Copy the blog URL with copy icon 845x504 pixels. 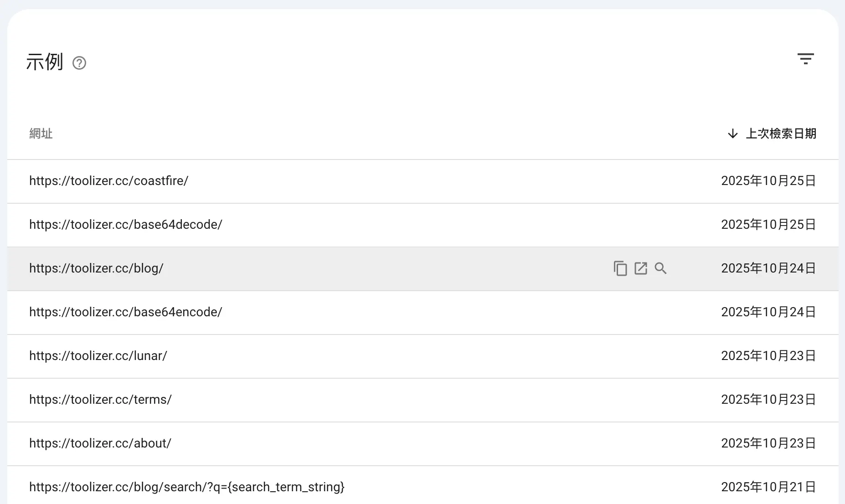(x=620, y=268)
